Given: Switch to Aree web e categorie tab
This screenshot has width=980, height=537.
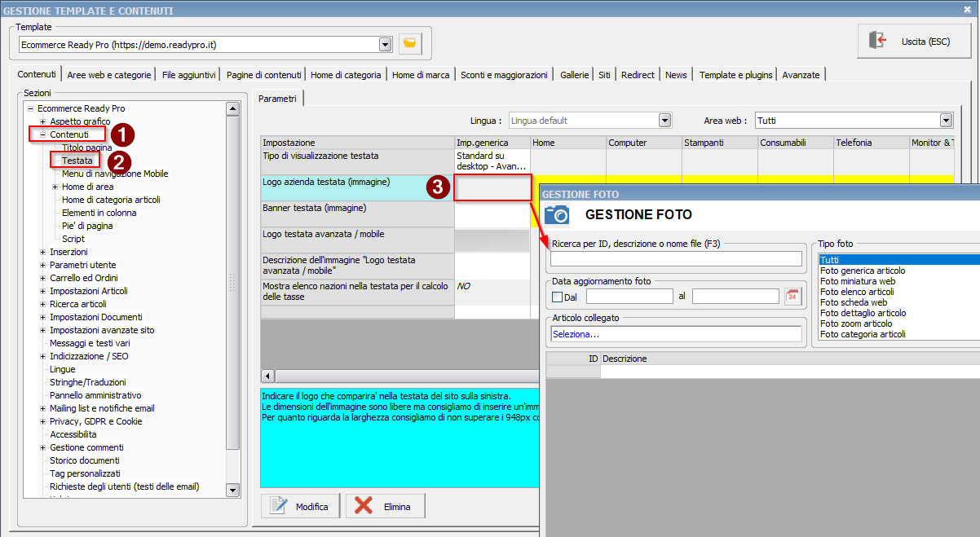Looking at the screenshot, I should tap(109, 75).
